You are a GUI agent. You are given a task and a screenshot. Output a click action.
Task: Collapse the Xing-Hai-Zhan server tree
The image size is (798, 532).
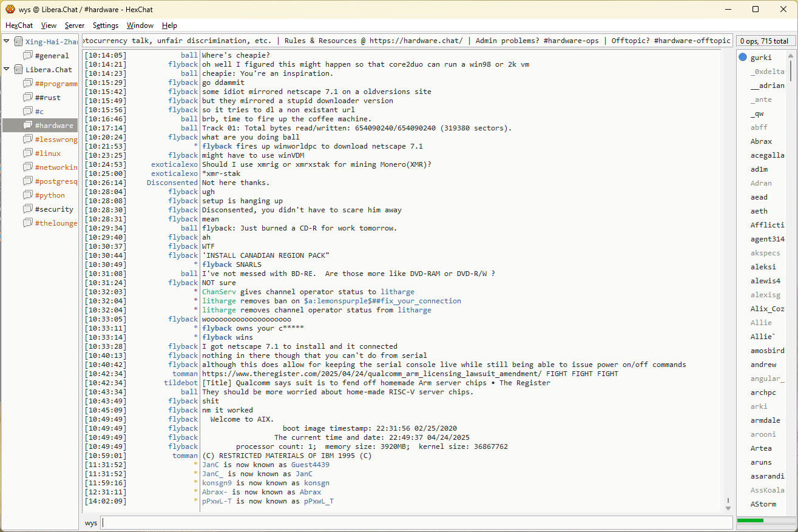click(x=7, y=41)
